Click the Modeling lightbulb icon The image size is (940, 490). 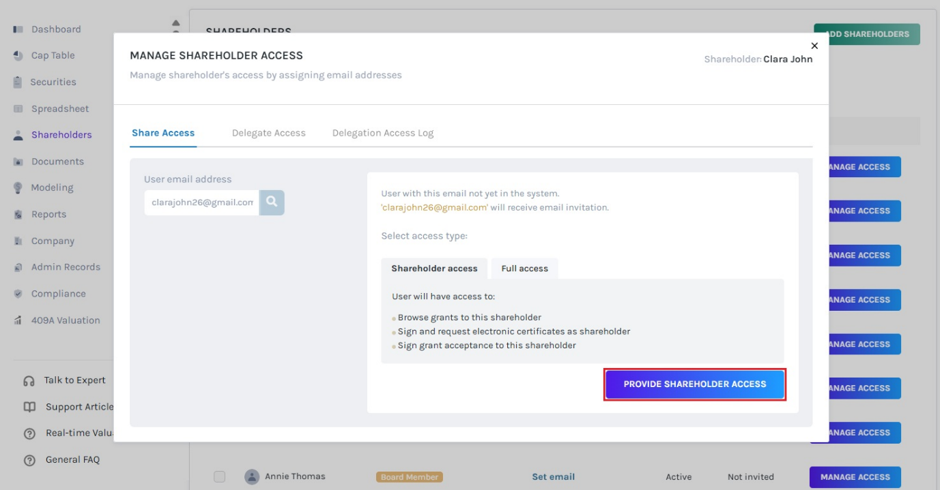[x=18, y=188]
